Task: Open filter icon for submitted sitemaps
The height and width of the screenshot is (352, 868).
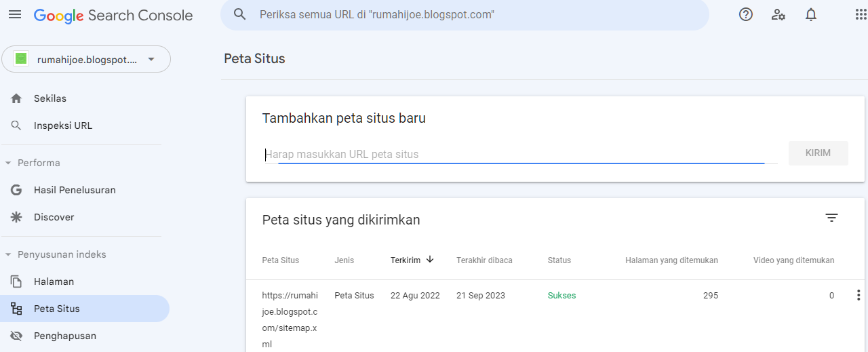Action: click(x=831, y=218)
